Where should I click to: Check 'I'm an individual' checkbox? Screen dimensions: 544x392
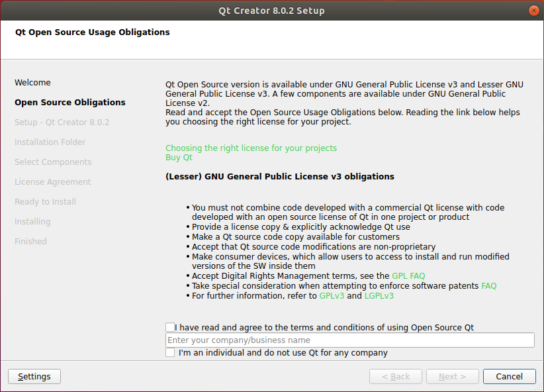point(170,353)
